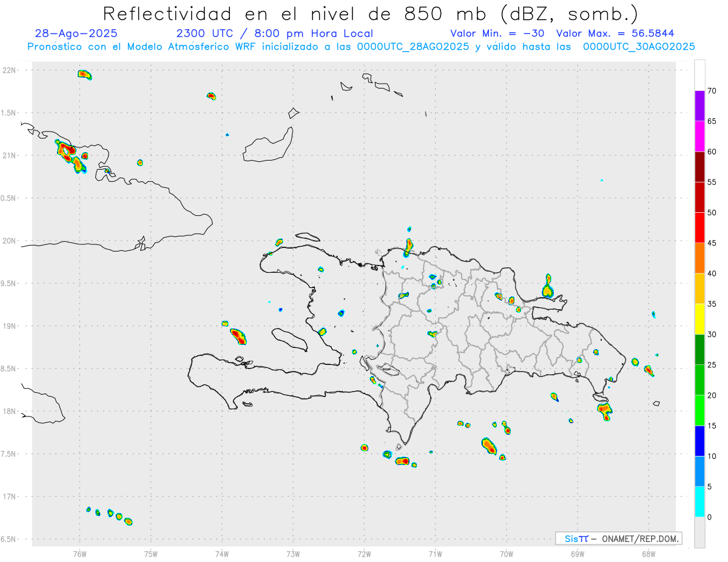Image resolution: width=728 pixels, height=562 pixels.
Task: Click the '21N' latitude label
Action: 9,155
